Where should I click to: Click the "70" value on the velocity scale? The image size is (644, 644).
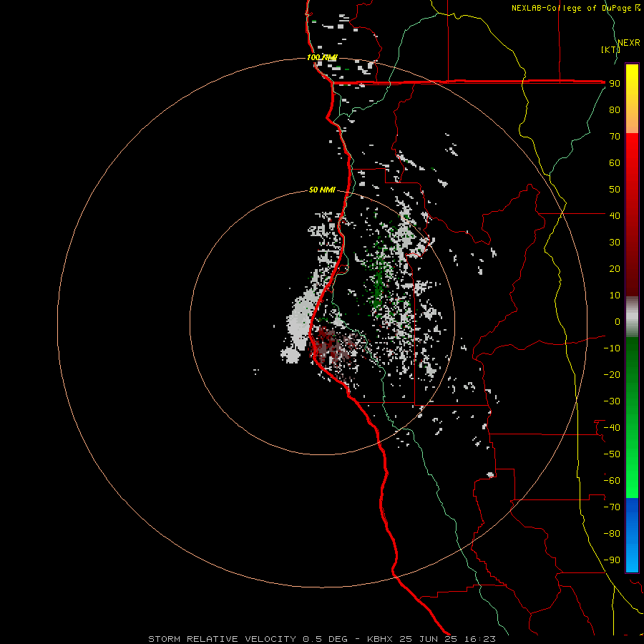tap(615, 137)
